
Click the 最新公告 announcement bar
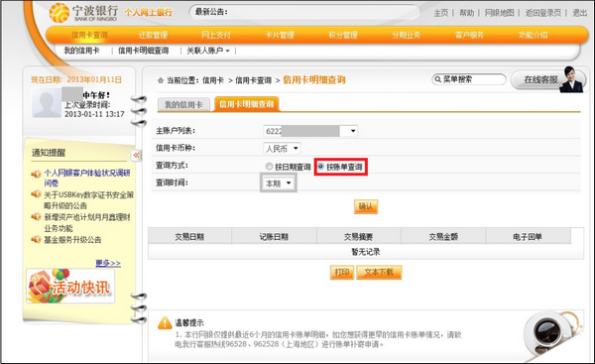pos(305,12)
